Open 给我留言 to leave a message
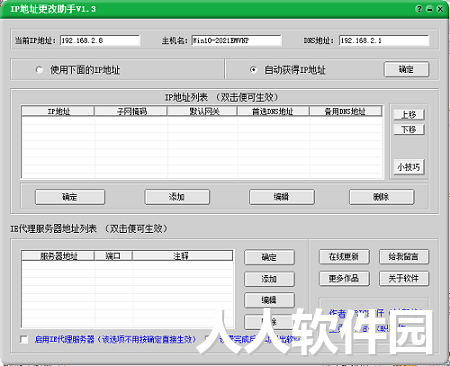 [x=404, y=257]
